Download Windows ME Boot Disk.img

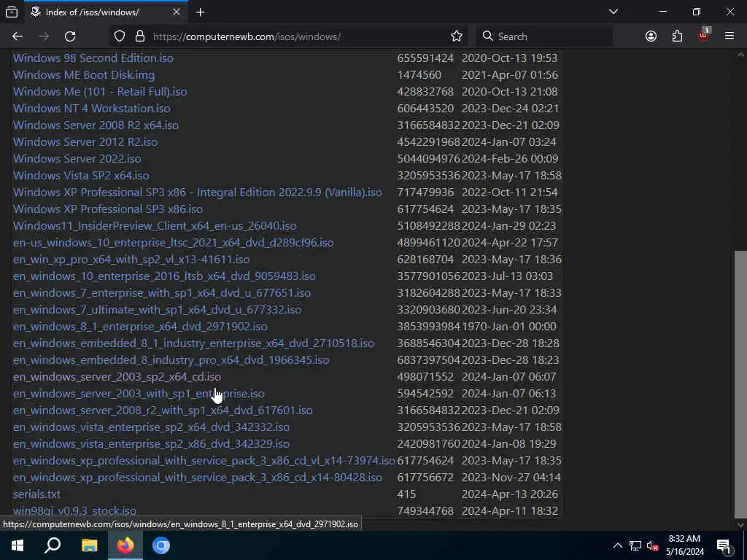tap(84, 75)
